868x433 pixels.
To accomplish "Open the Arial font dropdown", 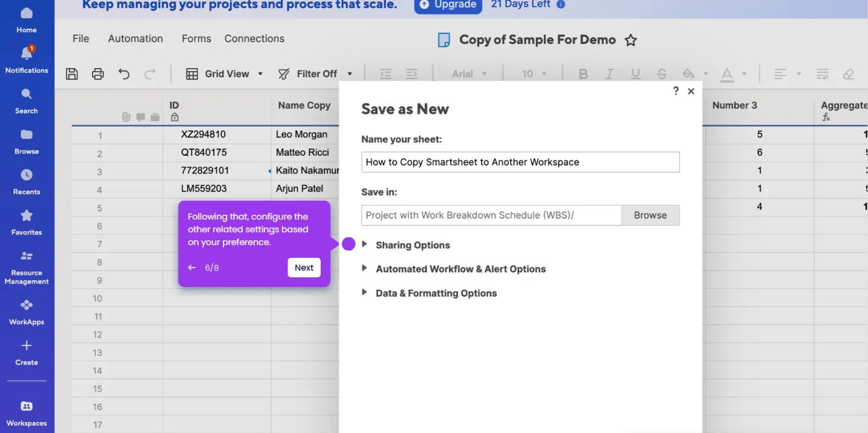I will (x=469, y=74).
